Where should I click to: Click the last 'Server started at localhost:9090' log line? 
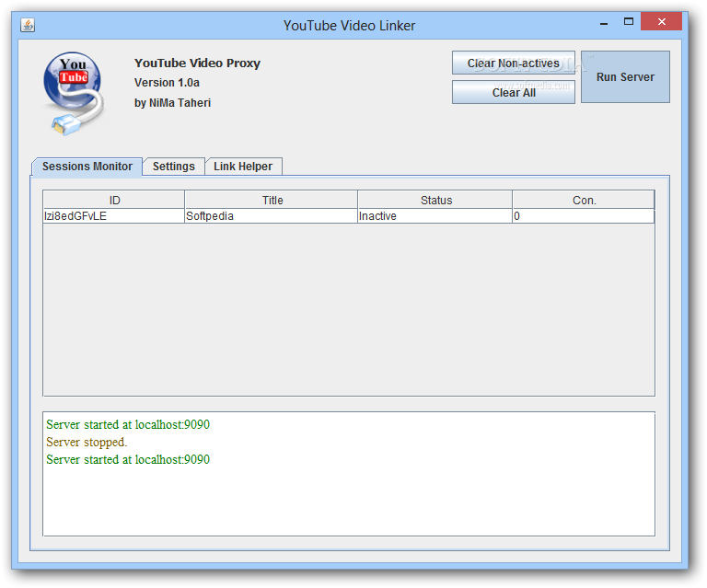pos(128,459)
